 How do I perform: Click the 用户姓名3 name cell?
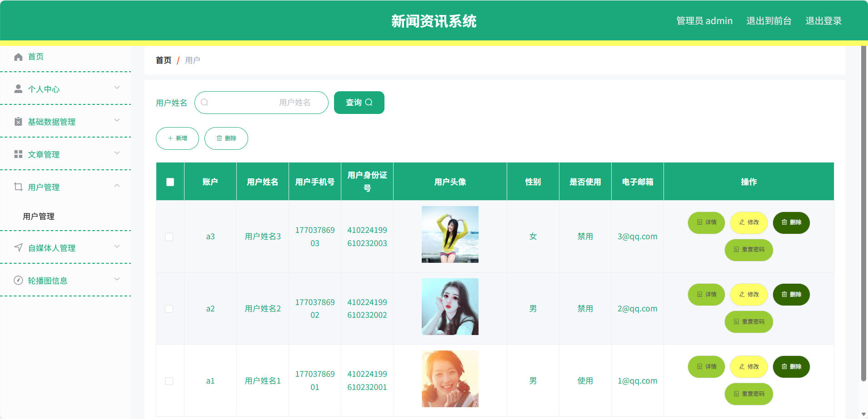(x=263, y=237)
